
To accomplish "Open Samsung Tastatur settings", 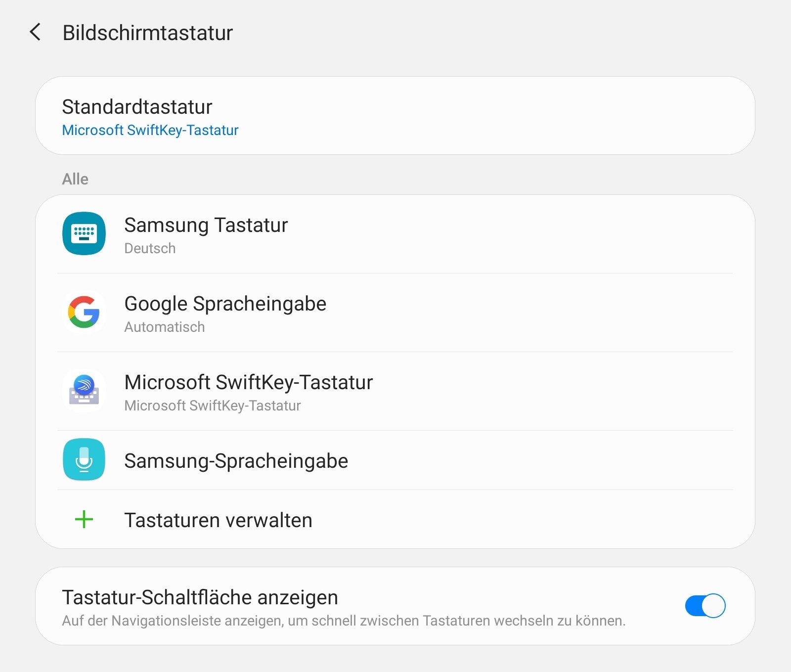I will [395, 234].
